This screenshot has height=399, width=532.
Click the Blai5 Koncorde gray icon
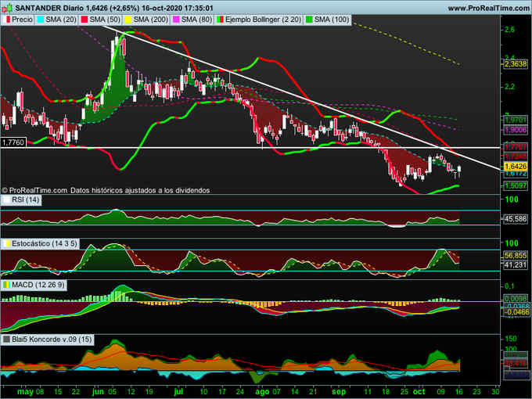tap(6, 340)
